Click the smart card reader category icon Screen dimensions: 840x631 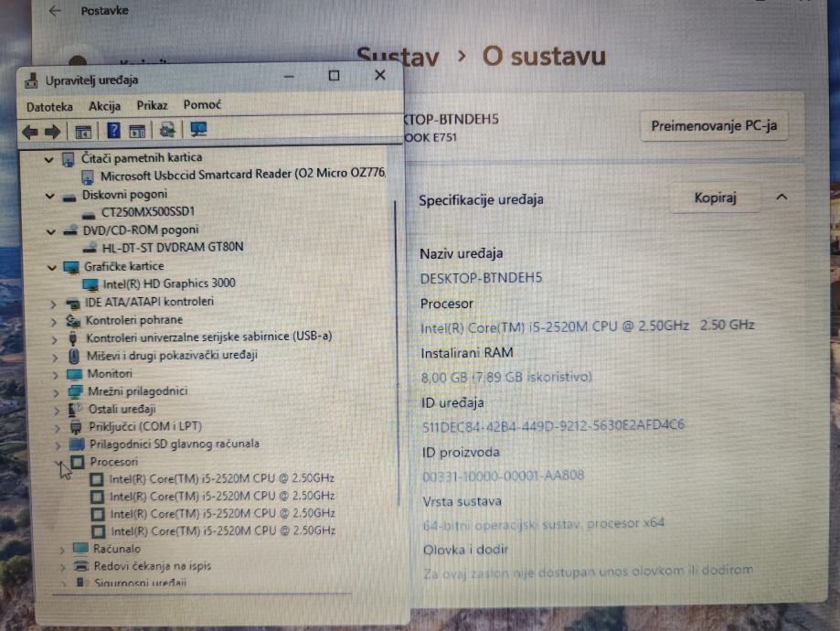click(x=68, y=159)
